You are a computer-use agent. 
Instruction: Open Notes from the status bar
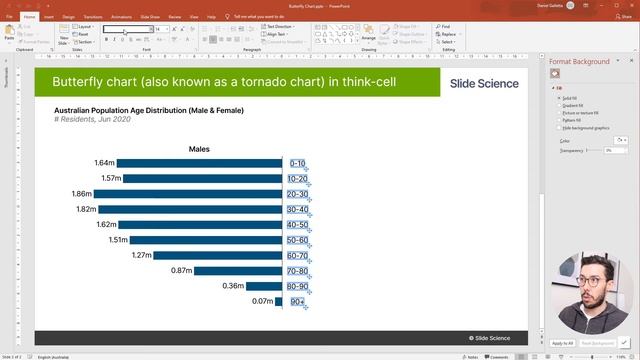pyautogui.click(x=470, y=357)
